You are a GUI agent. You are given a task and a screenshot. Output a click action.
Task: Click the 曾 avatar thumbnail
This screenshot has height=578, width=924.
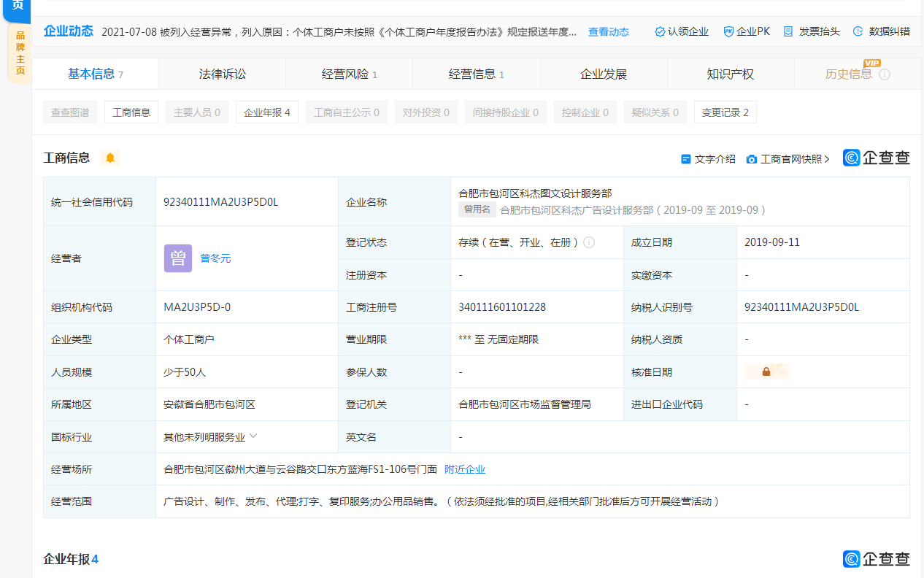(x=178, y=258)
